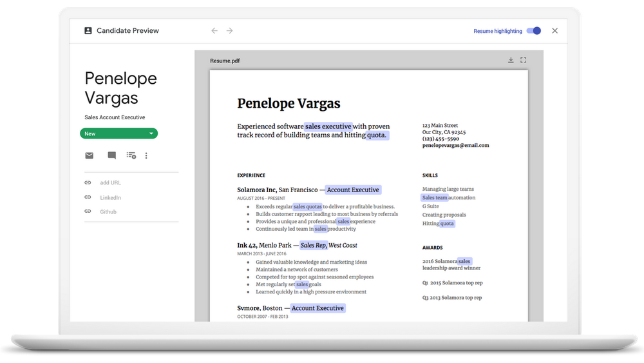Screen dimensions: 644x363
Task: Click highlighted Account Executive at Solamora Inc
Action: click(x=353, y=190)
